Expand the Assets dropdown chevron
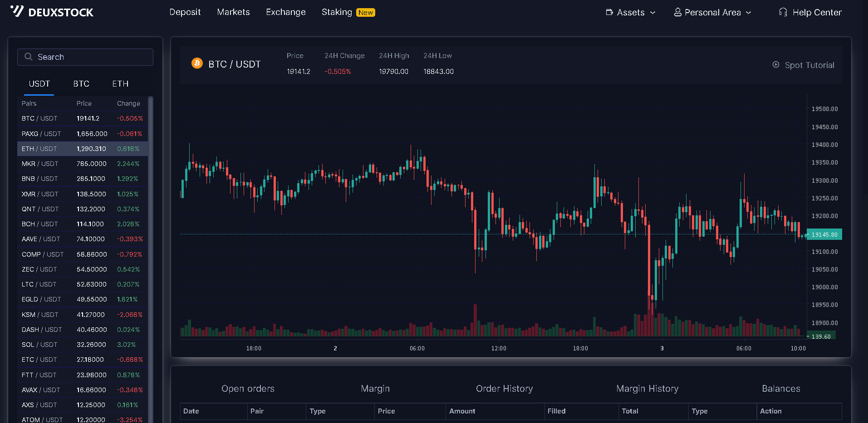The image size is (868, 423). coord(653,13)
